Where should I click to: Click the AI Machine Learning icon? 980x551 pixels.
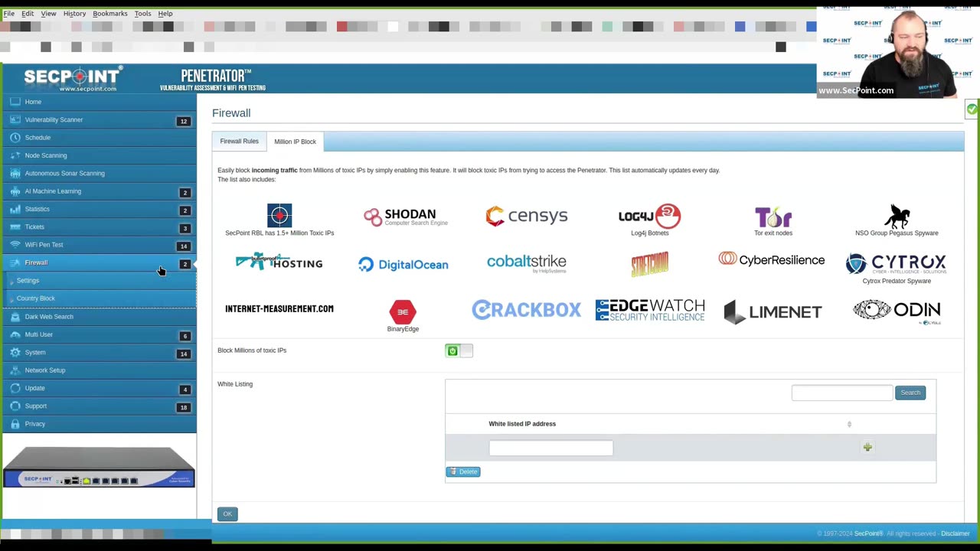tap(15, 191)
